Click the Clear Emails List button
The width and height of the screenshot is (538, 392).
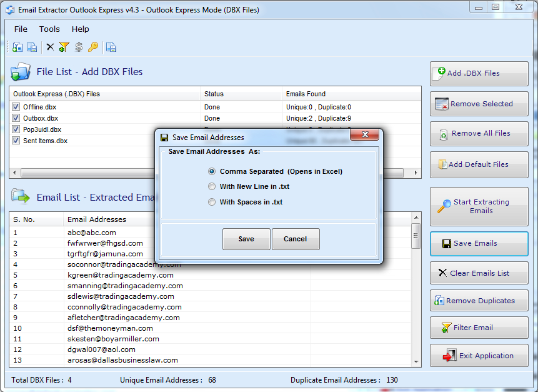(479, 273)
